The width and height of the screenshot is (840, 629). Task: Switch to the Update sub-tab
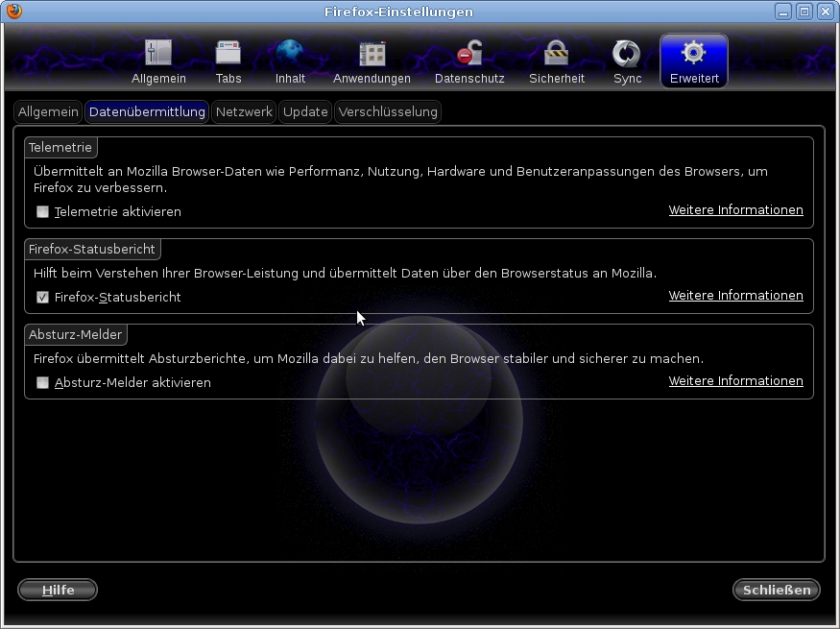point(305,112)
